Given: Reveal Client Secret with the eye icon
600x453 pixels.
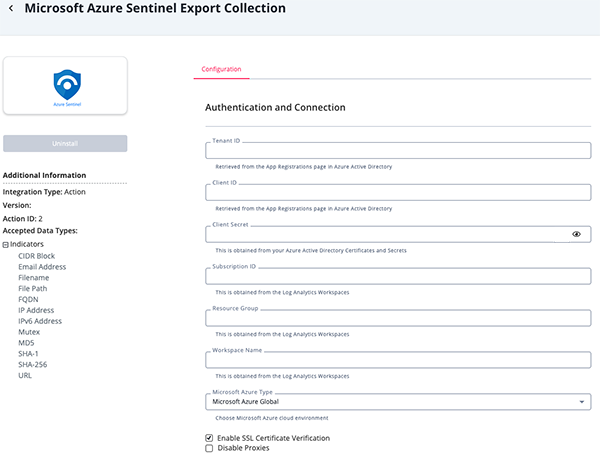Looking at the screenshot, I should tap(576, 234).
